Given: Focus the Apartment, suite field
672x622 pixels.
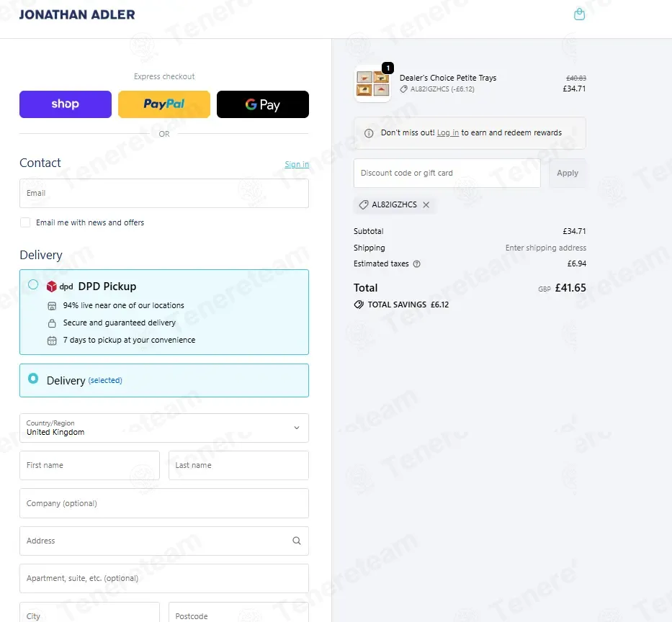Looking at the screenshot, I should click(x=164, y=578).
